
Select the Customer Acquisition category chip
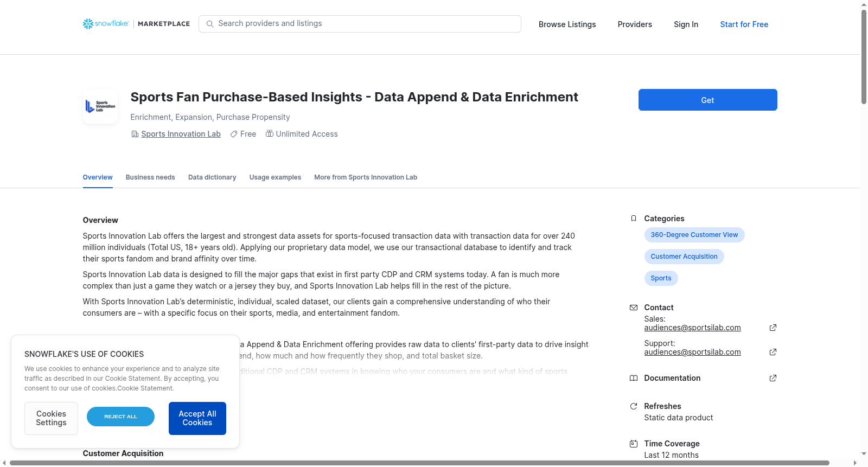coord(684,257)
